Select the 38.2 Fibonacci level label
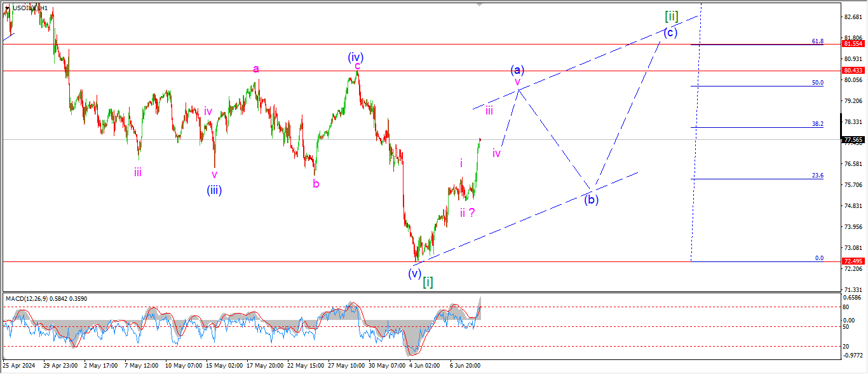Screen dimensions: 868x374 tap(817, 124)
